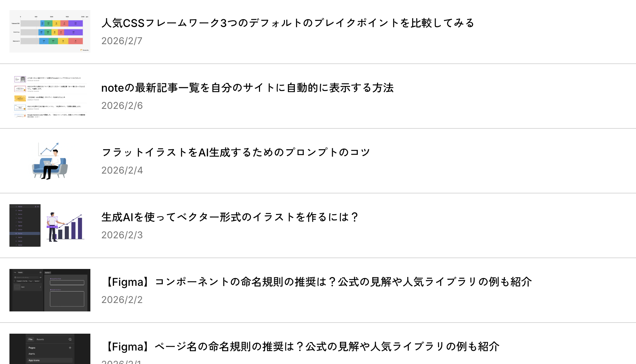This screenshot has height=364, width=636.
Task: Click the 2026/2/2 date text
Action: coord(122,300)
